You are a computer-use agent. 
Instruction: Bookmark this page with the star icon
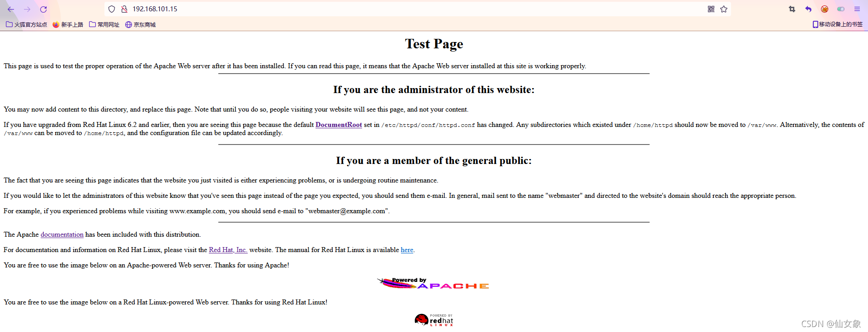pyautogui.click(x=724, y=9)
